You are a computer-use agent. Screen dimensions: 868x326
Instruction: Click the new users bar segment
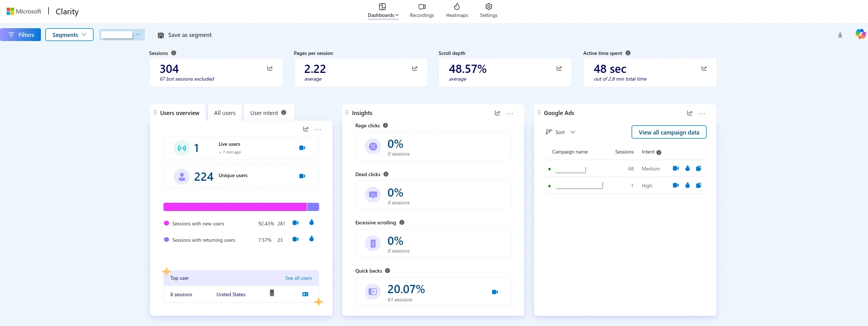pyautogui.click(x=235, y=207)
